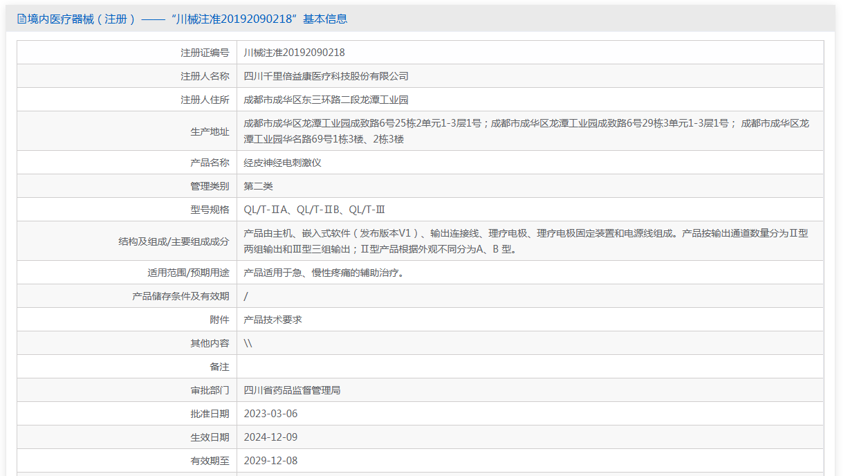868x476 pixels.
Task: Click the 结构及组成/主要组成成分 label
Action: 174,241
